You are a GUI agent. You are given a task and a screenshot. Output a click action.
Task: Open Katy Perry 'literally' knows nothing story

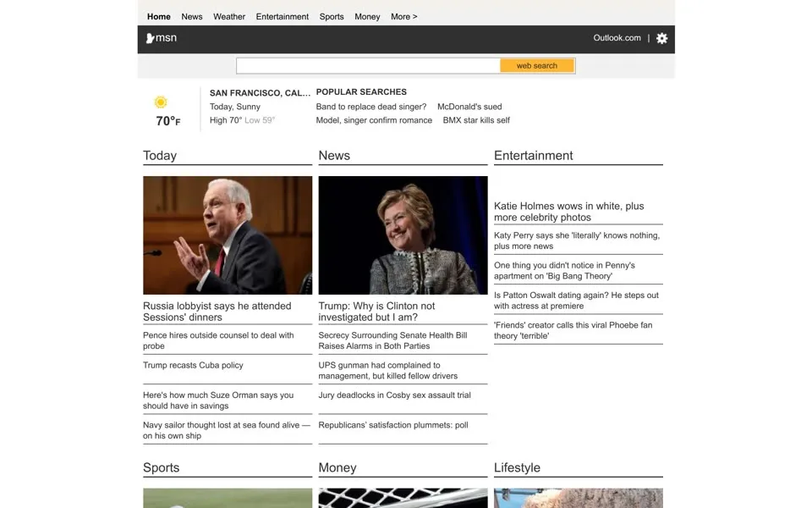click(577, 240)
